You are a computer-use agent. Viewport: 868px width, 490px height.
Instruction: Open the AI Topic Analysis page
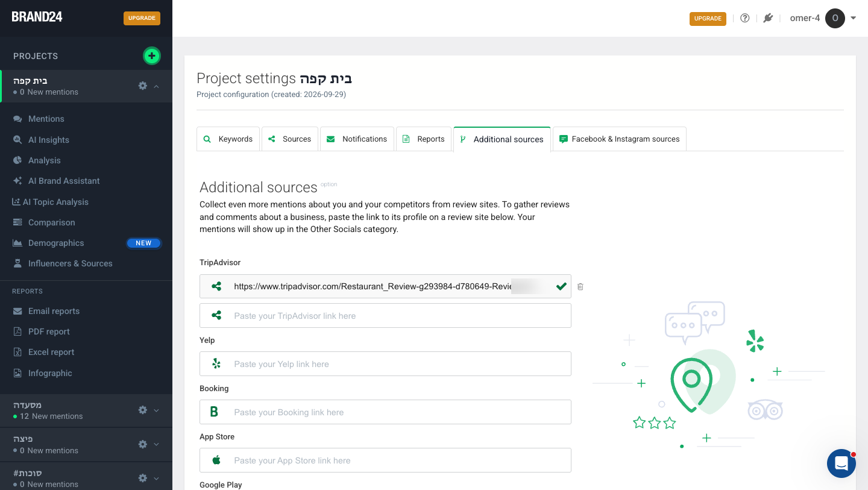pos(55,202)
